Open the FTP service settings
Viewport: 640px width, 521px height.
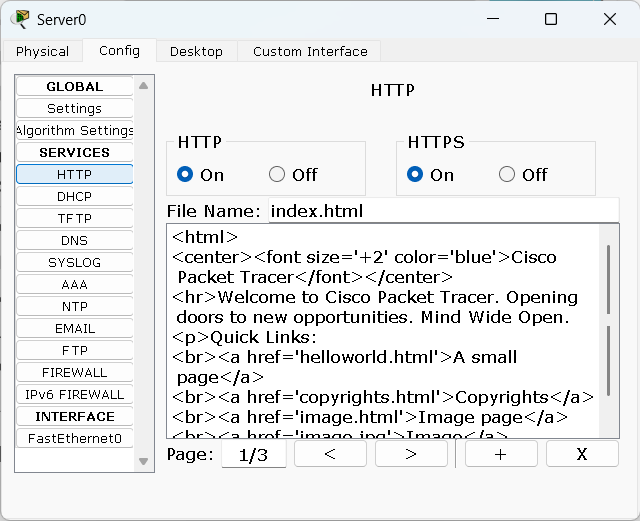pos(75,351)
